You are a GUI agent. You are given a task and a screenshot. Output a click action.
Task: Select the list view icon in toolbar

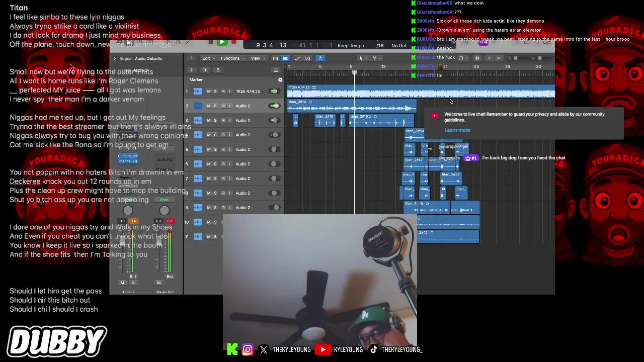(x=285, y=58)
